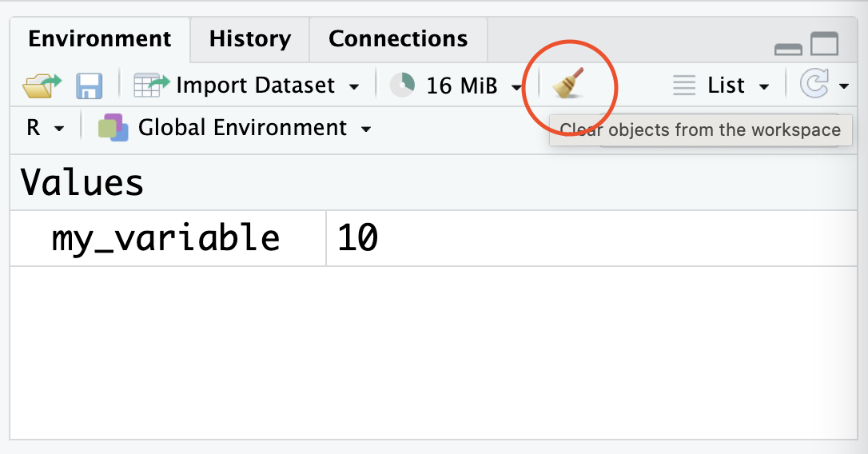Viewport: 868px width, 454px height.
Task: Expand the Global Environment dropdown
Action: click(x=366, y=129)
